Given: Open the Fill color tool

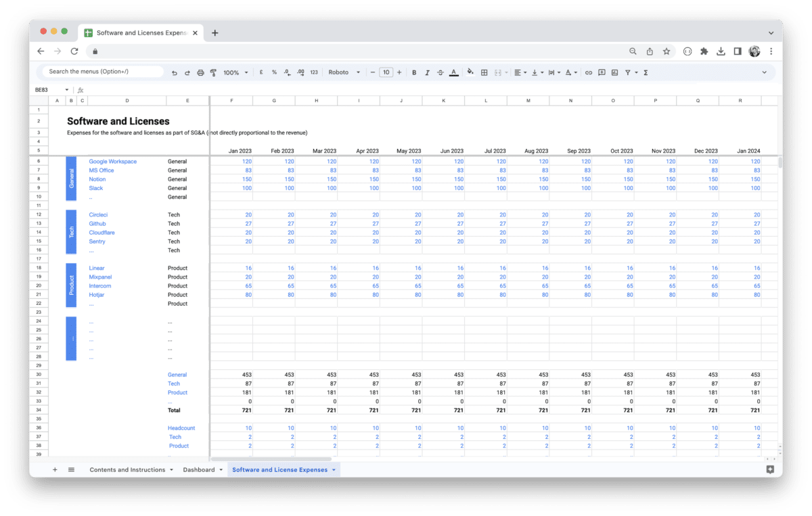Looking at the screenshot, I should click(x=470, y=72).
